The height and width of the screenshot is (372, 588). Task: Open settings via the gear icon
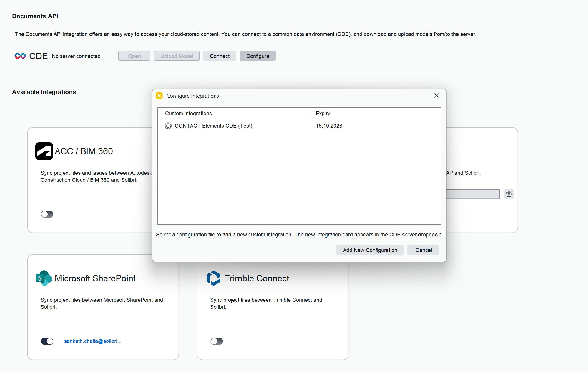coord(509,194)
